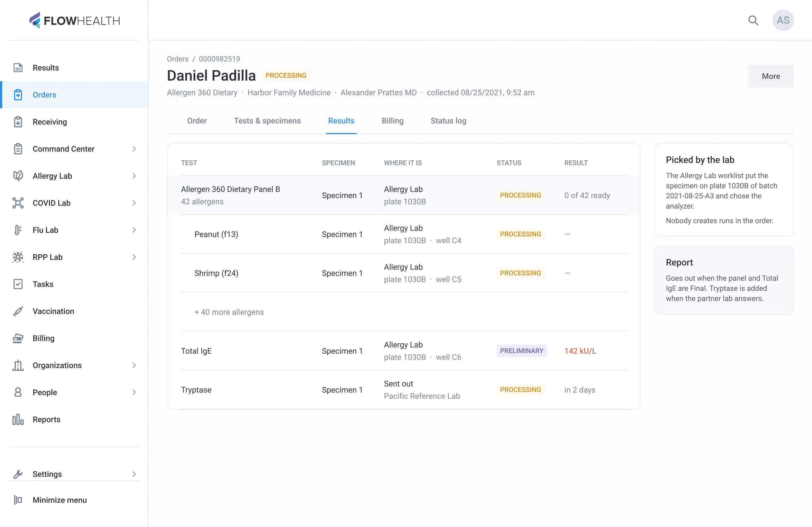Expand the Allergy Lab submenu chevron

pos(134,176)
